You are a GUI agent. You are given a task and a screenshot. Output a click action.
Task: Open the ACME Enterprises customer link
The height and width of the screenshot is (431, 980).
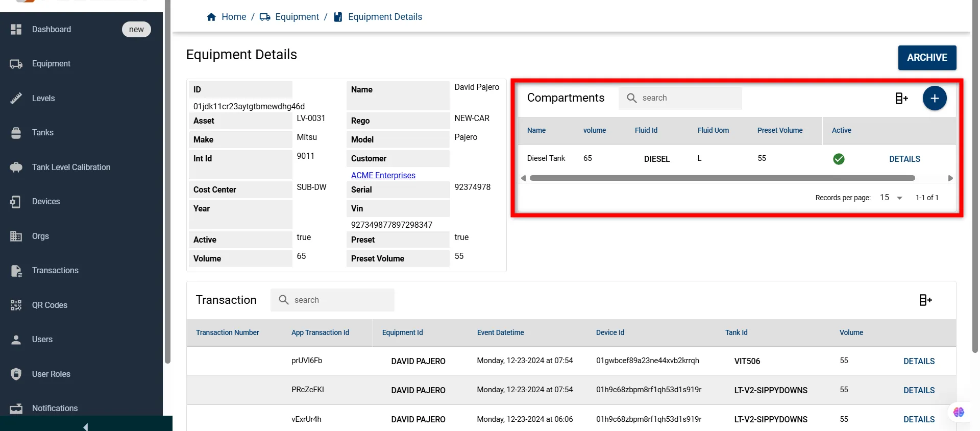coord(383,175)
